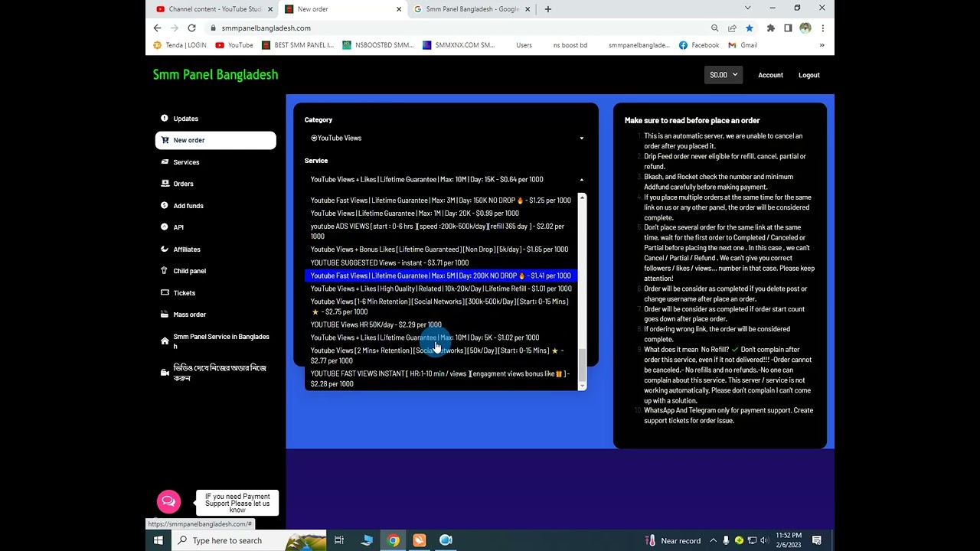Select YOUTUBE Views HR 50K/day $2.29
The width and height of the screenshot is (980, 551).
[x=441, y=324]
